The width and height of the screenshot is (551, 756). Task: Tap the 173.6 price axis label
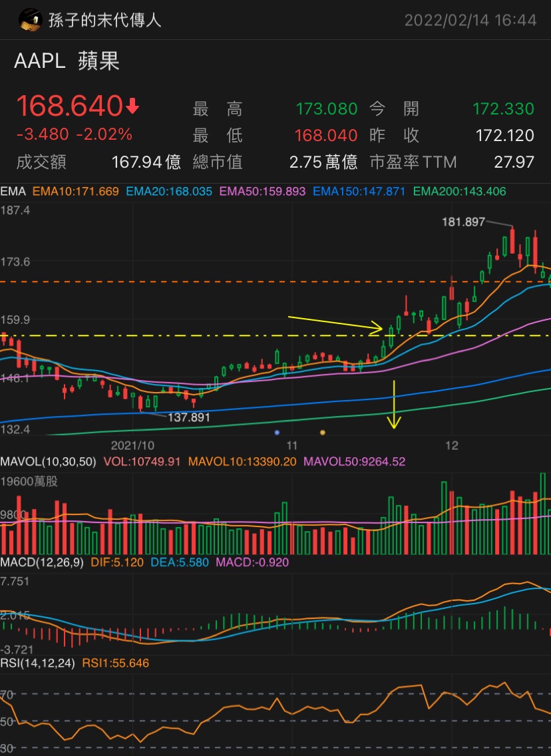[x=15, y=262]
